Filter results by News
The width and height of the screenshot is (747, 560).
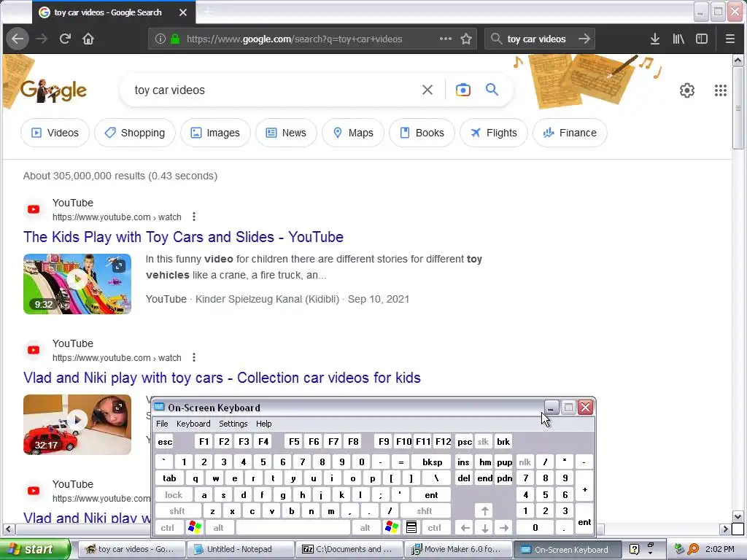click(286, 133)
